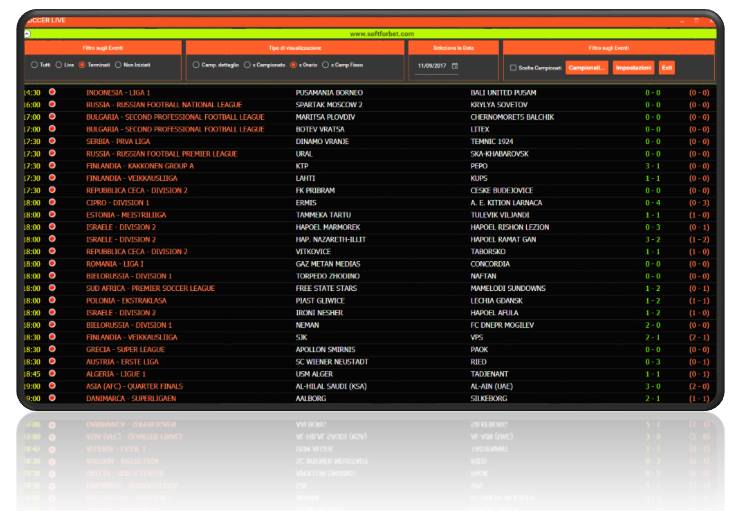This screenshot has width=737, height=511.
Task: Click red status dot in Free State Stars row
Action: click(52, 288)
